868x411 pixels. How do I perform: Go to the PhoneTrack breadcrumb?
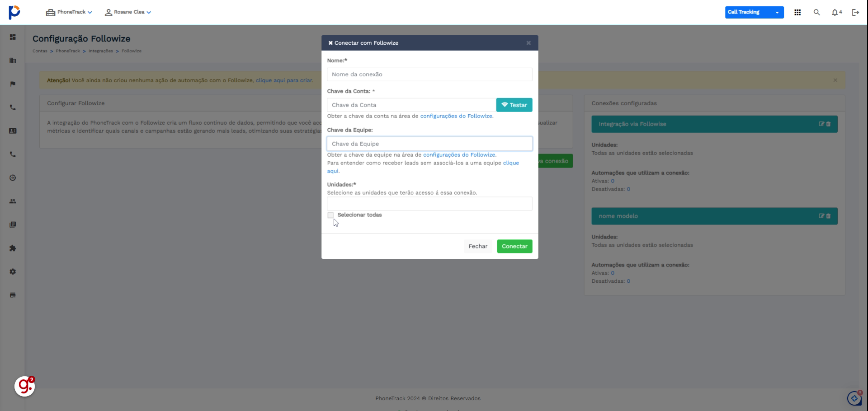(68, 51)
